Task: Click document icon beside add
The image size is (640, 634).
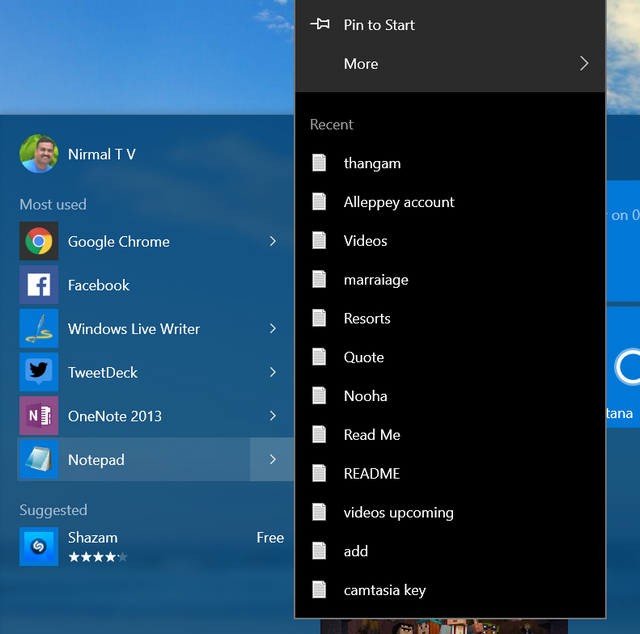Action: click(x=319, y=550)
